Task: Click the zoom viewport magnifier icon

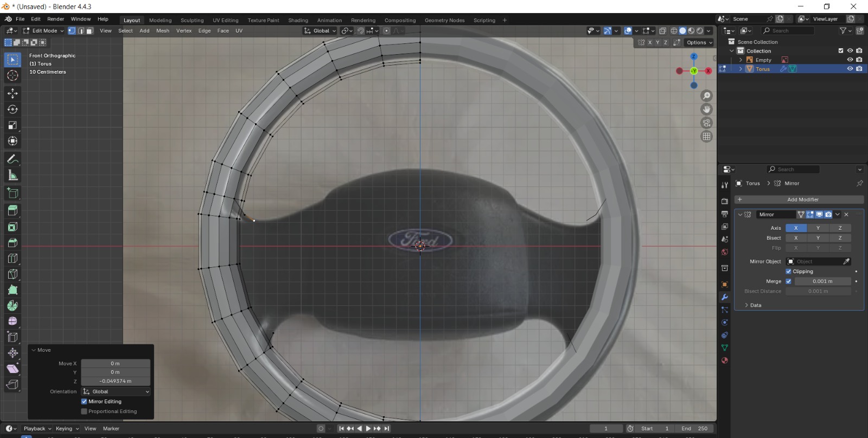Action: pyautogui.click(x=706, y=96)
